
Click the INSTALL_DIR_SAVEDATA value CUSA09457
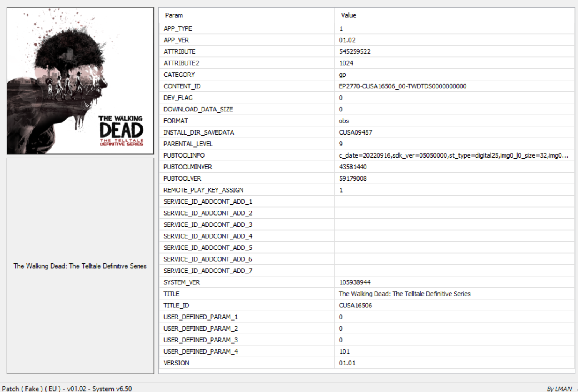[x=355, y=132]
